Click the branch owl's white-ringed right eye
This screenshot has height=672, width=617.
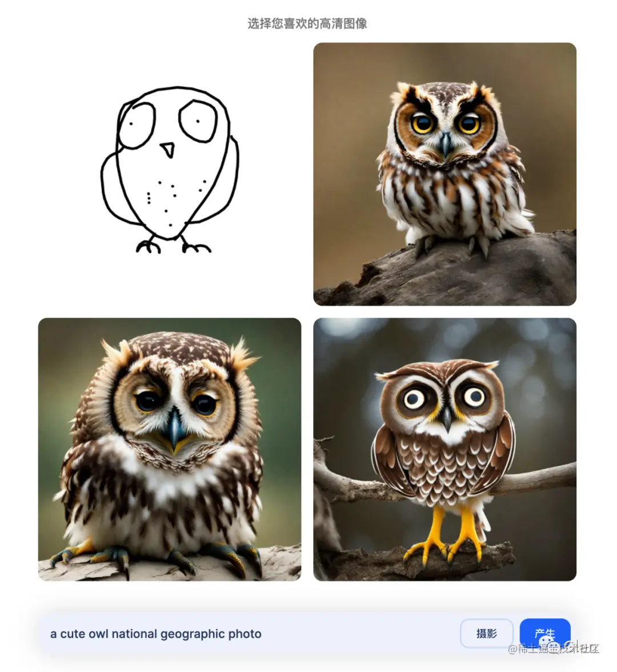(474, 396)
